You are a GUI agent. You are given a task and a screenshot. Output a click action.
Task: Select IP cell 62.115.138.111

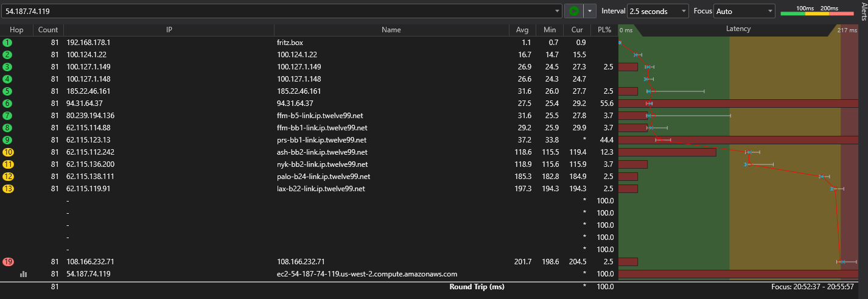[x=91, y=177]
